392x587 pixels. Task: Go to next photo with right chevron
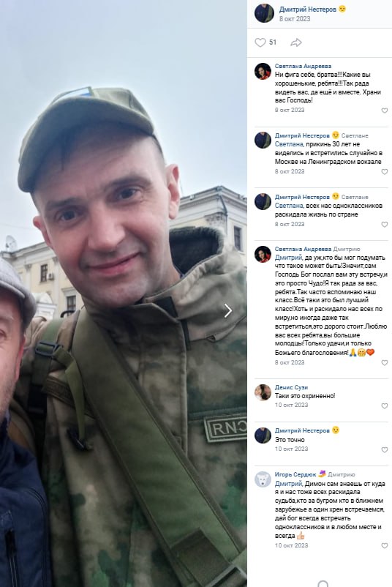coord(227,310)
